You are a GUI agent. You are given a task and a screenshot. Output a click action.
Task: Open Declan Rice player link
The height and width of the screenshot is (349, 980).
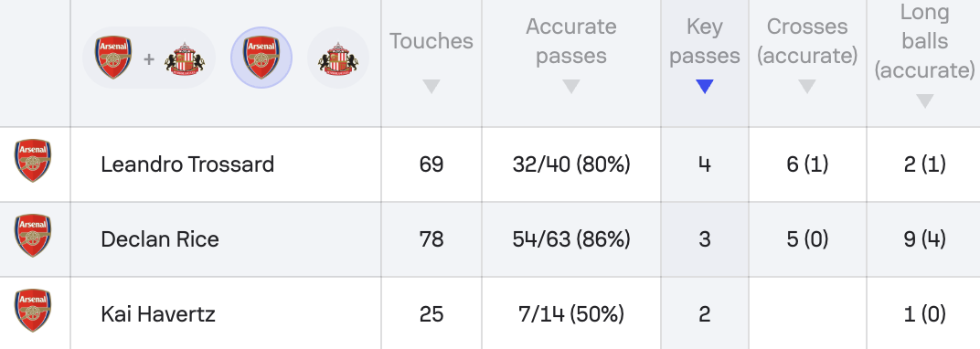[x=160, y=239]
